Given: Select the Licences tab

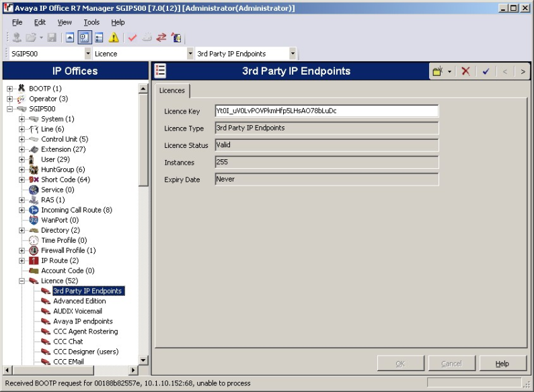Looking at the screenshot, I should pyautogui.click(x=172, y=90).
